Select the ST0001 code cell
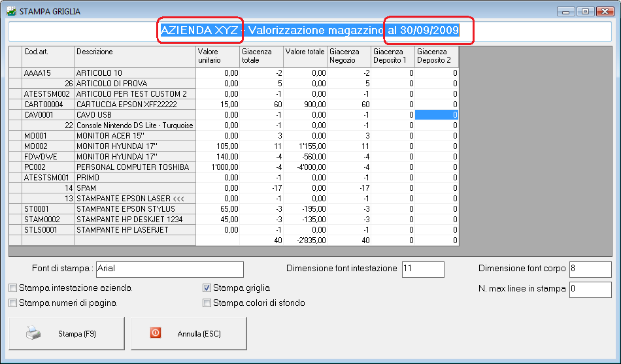 click(48, 209)
